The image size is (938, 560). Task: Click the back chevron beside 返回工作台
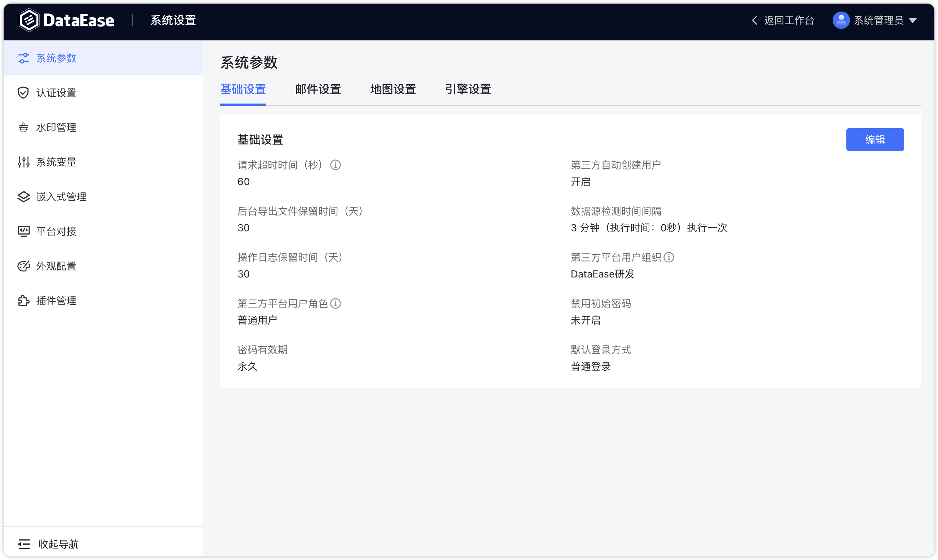(x=755, y=20)
